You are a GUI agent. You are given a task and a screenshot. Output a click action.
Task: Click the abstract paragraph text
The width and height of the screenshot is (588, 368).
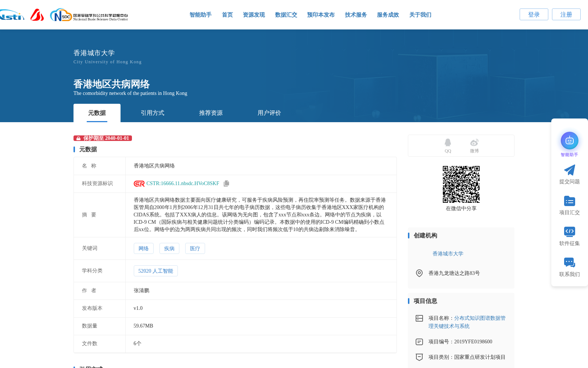(259, 215)
